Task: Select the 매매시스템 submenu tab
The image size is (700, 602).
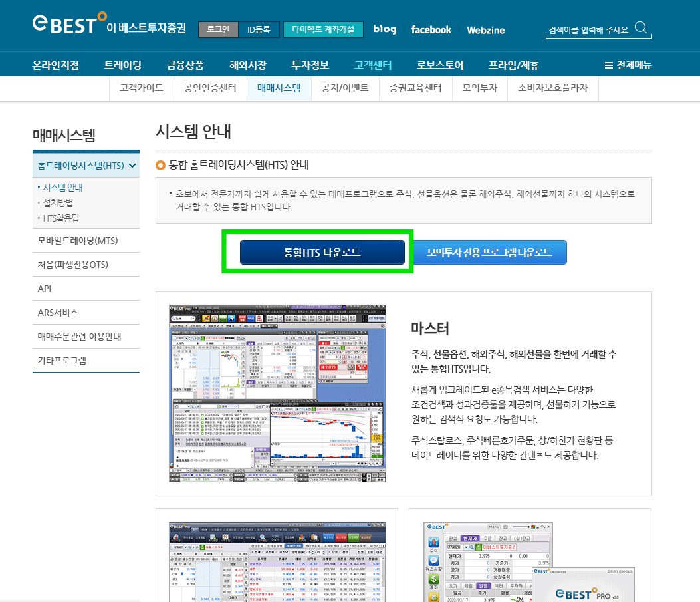Action: [279, 88]
